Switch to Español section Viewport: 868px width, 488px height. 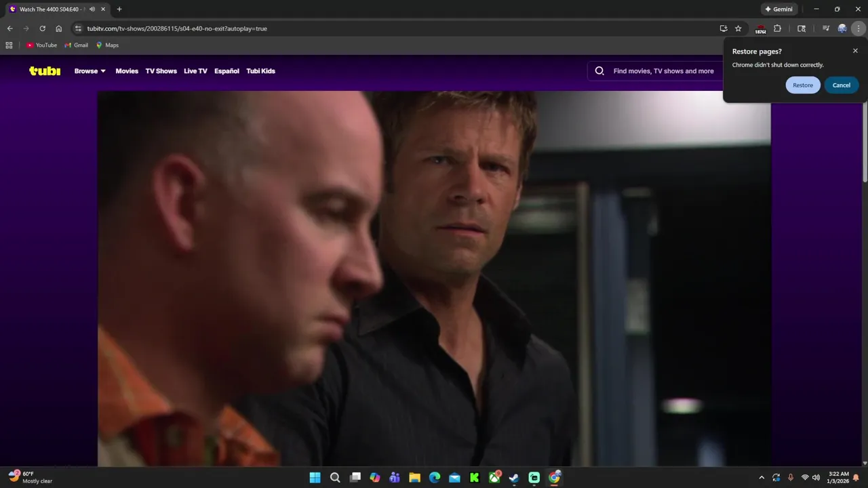pos(226,70)
